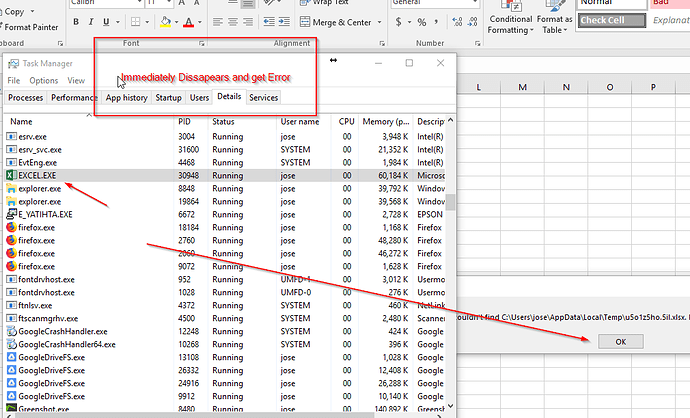Screen dimensions: 690x418
Task: Select firefox.exe process with PID 18184
Action: click(x=225, y=227)
